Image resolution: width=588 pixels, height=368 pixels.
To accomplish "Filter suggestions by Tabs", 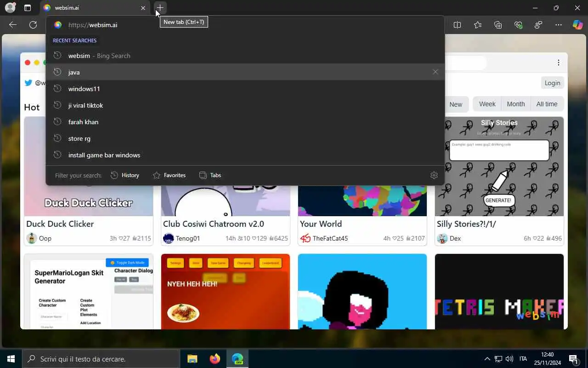I will (x=210, y=175).
